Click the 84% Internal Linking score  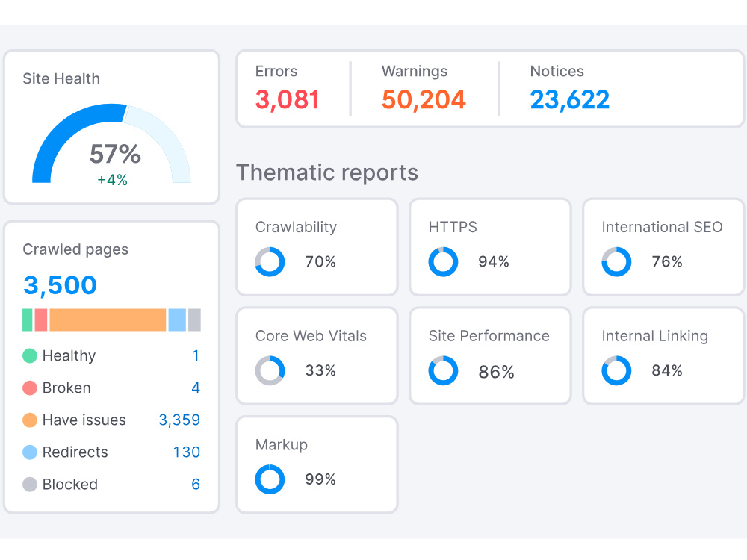point(667,370)
